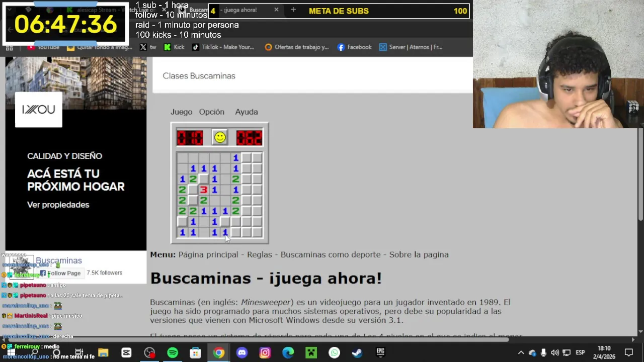Image resolution: width=644 pixels, height=362 pixels.
Task: Click the red mine counter display
Action: [x=190, y=137]
